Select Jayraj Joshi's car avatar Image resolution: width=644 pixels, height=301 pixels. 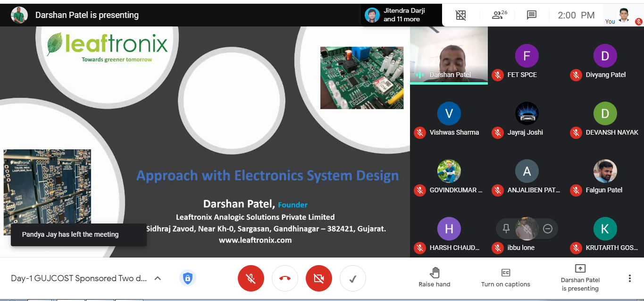pos(527,113)
